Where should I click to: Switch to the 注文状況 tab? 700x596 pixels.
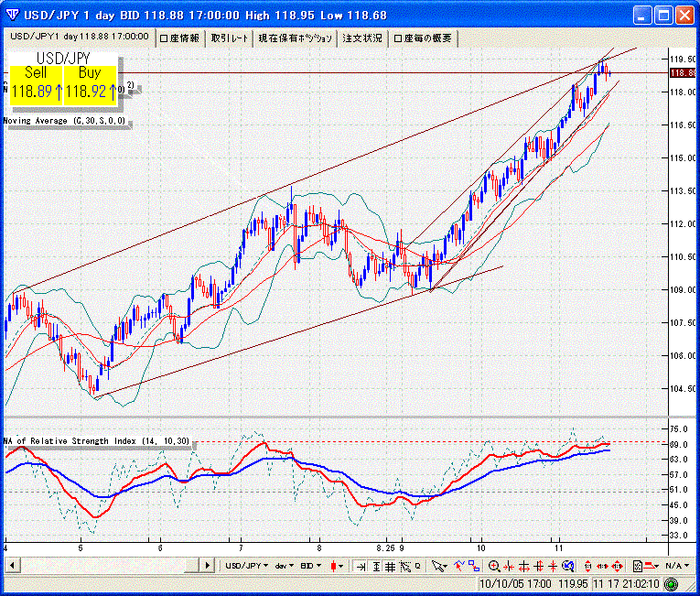(362, 38)
